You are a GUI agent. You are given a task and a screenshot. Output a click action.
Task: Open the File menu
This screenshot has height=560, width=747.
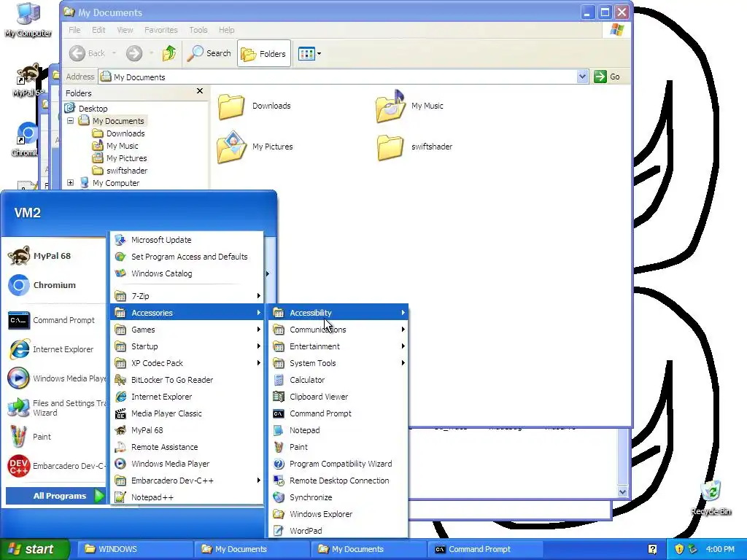[75, 29]
